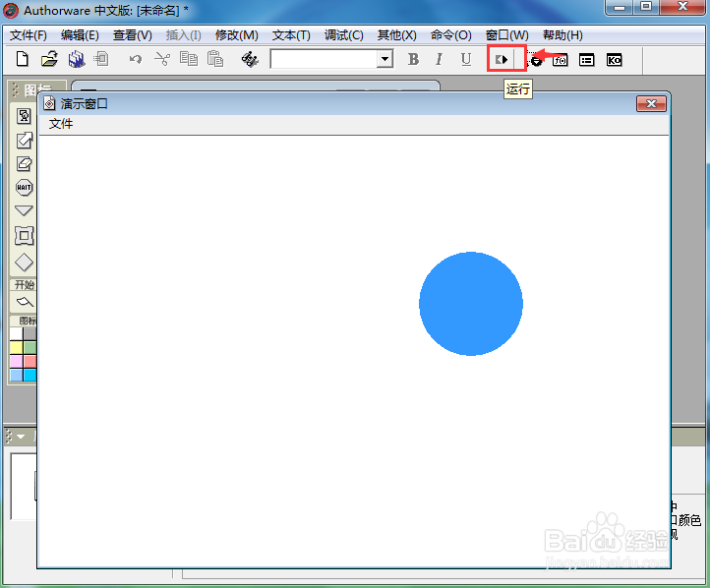Collapse the bottom properties panel with its arrow
710x588 pixels.
coord(21,437)
